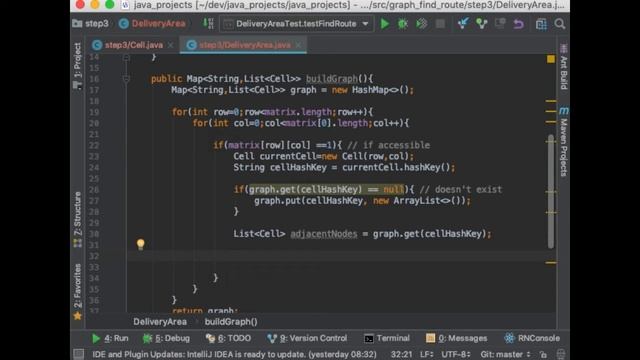The width and height of the screenshot is (640, 360).
Task: Click the build sort icon before run configuration
Action: click(208, 24)
